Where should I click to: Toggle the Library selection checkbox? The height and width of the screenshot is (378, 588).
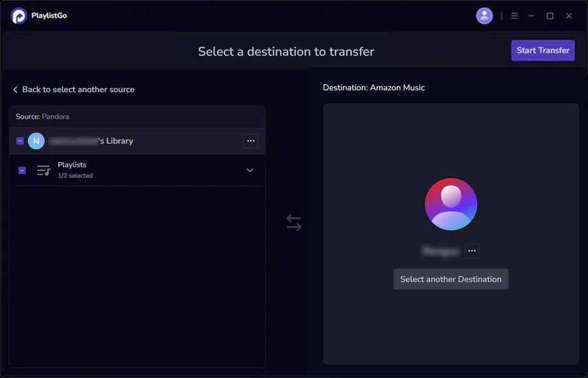pos(20,141)
